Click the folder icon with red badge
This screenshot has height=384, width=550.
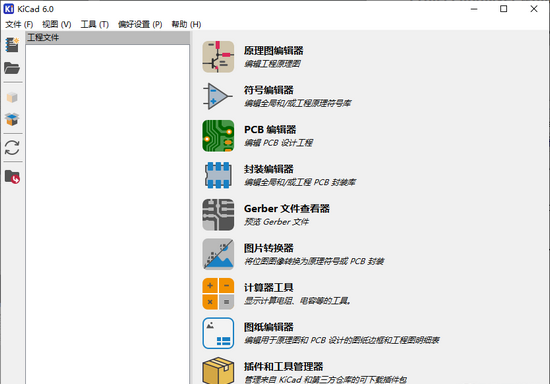(12, 176)
